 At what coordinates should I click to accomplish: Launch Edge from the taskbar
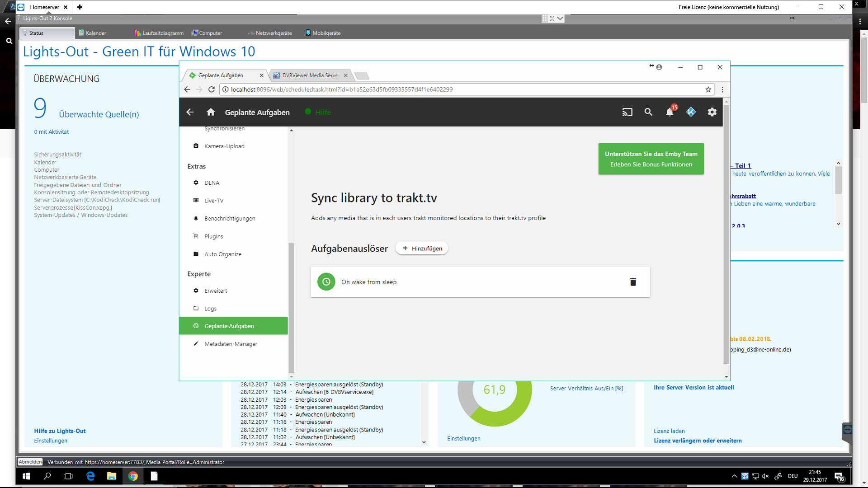point(90,476)
